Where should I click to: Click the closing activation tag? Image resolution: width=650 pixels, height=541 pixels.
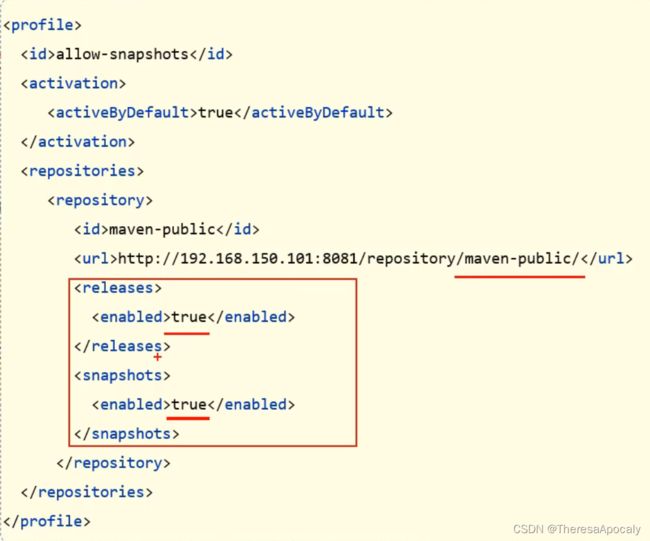pyautogui.click(x=78, y=142)
